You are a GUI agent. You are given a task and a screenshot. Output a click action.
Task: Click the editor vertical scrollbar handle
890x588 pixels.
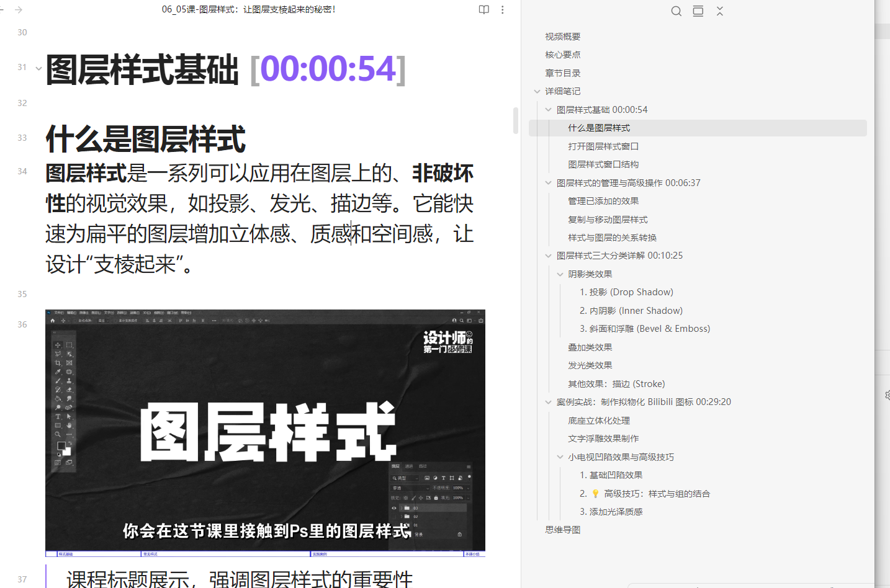[x=515, y=120]
